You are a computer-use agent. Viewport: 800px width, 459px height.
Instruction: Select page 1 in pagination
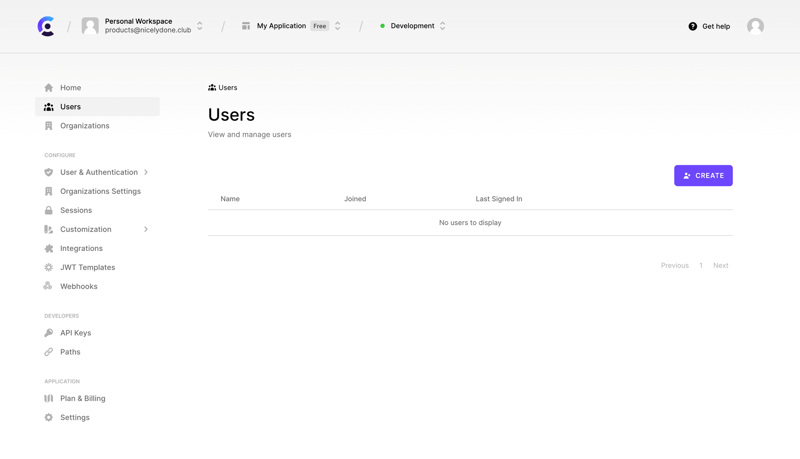(x=701, y=265)
